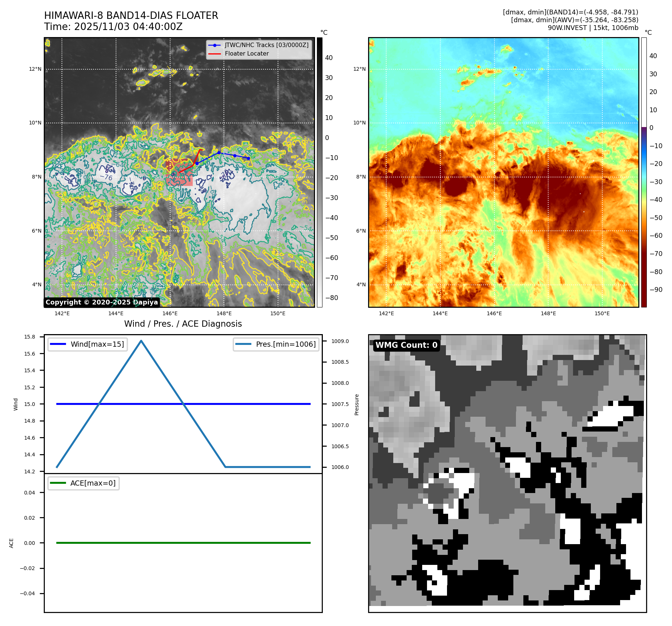The height and width of the screenshot is (626, 672).
Task: Click the Wind / Pres. / ACE Diagnosis heading
Action: [x=183, y=324]
